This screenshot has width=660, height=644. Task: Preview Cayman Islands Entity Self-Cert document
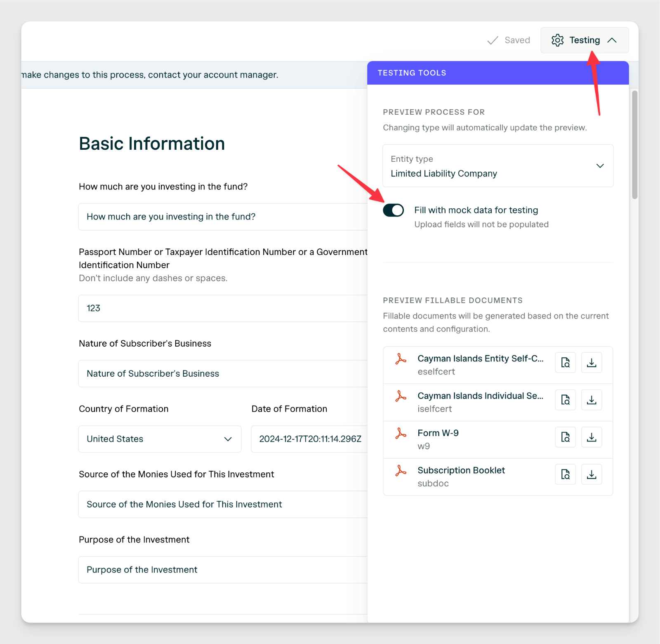click(x=565, y=363)
